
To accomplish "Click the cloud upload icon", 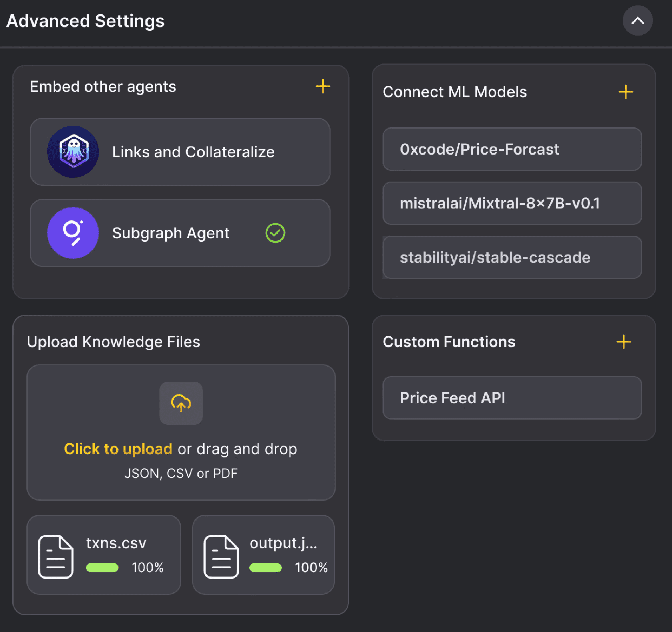I will point(181,403).
